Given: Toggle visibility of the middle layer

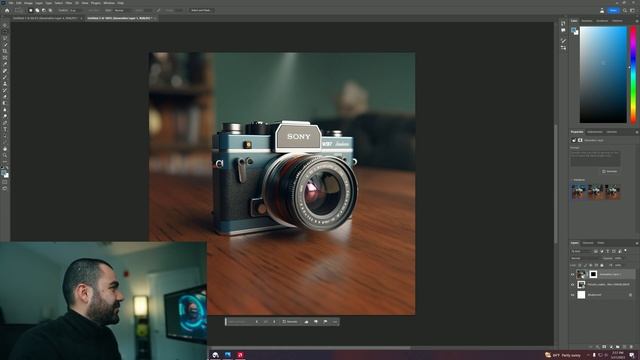Looking at the screenshot, I should pyautogui.click(x=573, y=284).
